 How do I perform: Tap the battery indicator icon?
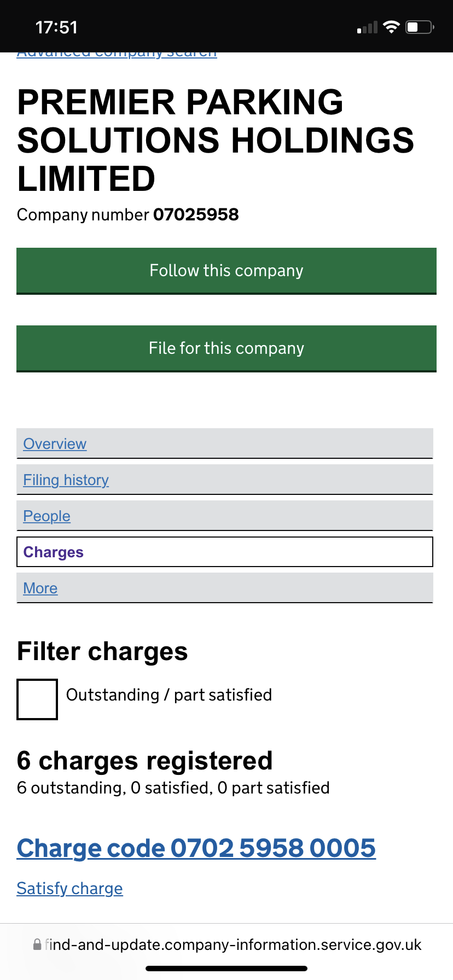tap(420, 27)
